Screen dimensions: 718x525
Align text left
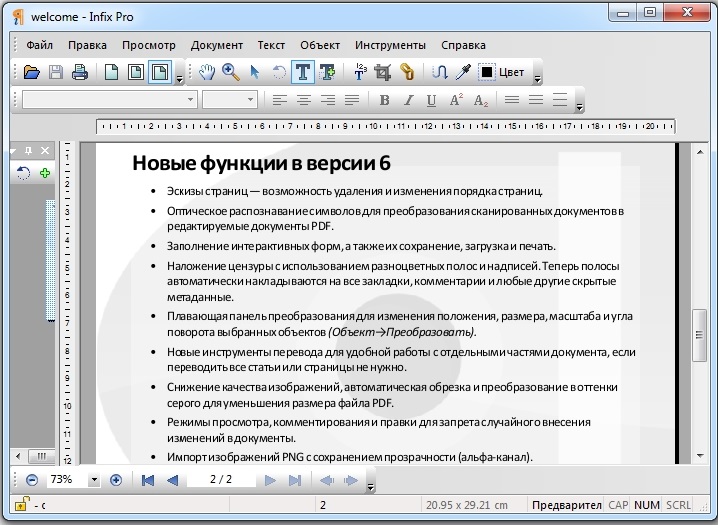coord(280,100)
